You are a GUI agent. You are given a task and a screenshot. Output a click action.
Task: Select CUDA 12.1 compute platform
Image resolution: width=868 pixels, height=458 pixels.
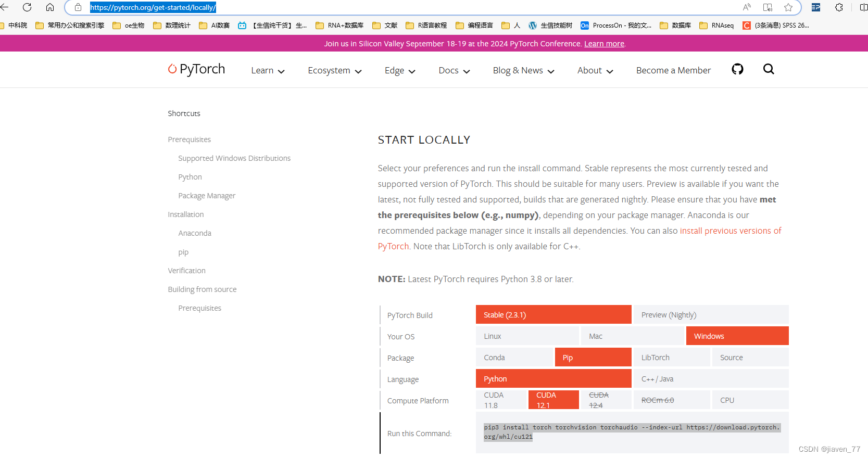point(553,400)
